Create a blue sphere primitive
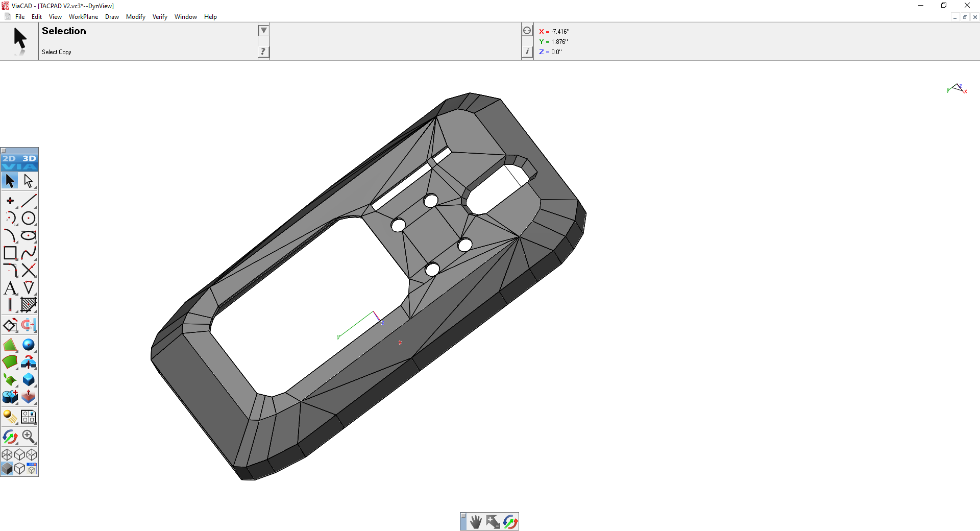This screenshot has height=531, width=980. coord(29,345)
